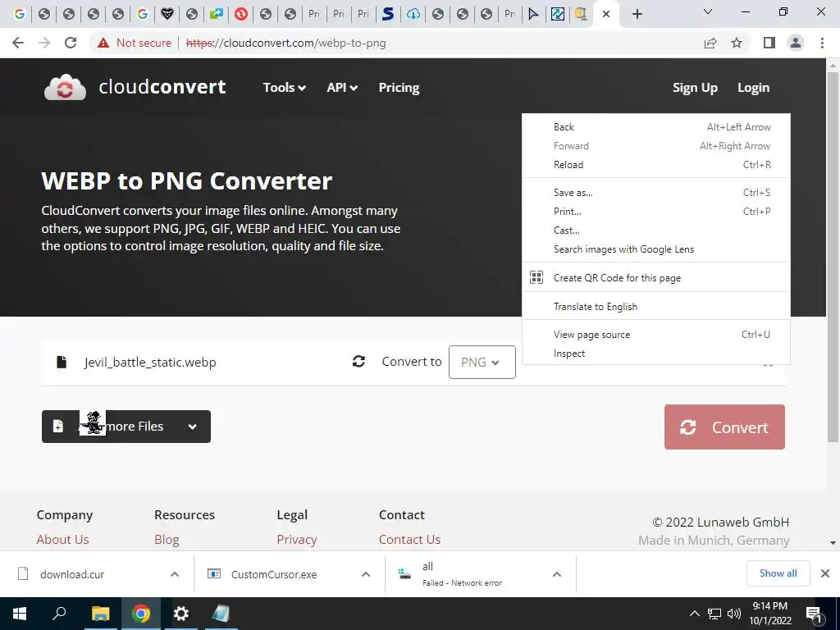Click the QR code icon in the context menu
This screenshot has width=840, height=630.
(x=536, y=277)
